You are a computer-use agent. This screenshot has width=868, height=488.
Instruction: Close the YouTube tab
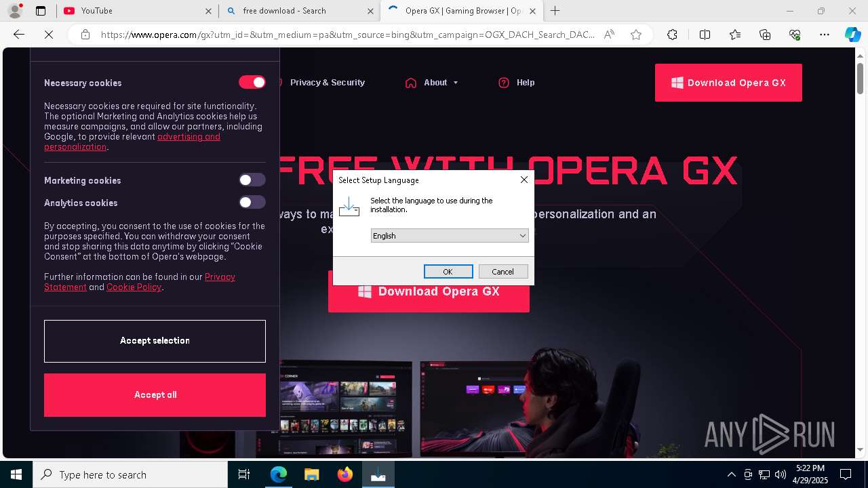(208, 11)
